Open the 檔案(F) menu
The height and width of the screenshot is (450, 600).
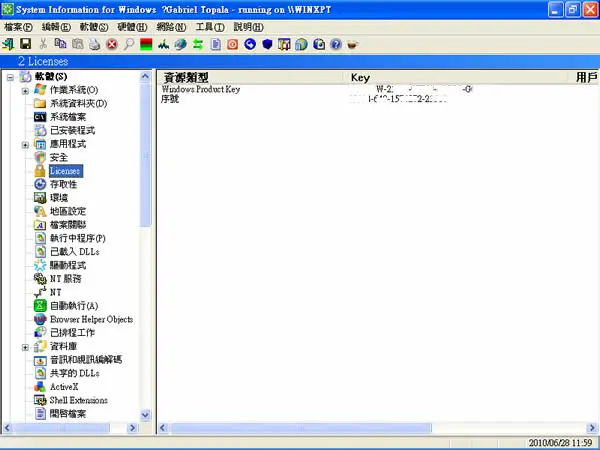[x=18, y=27]
